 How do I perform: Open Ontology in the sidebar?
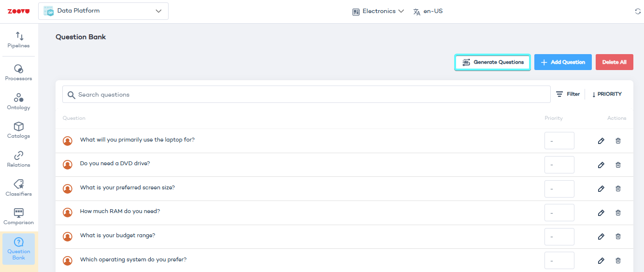[18, 101]
